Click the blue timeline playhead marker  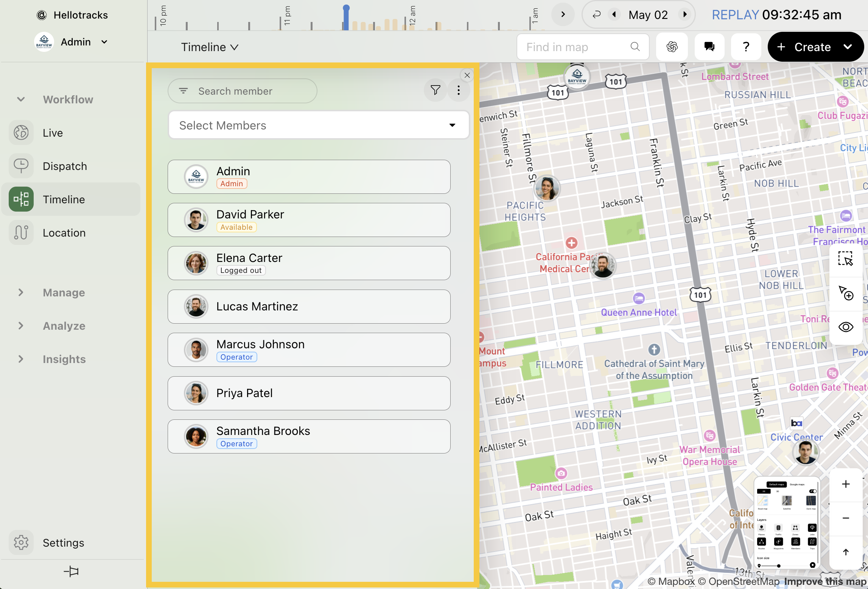(x=346, y=17)
